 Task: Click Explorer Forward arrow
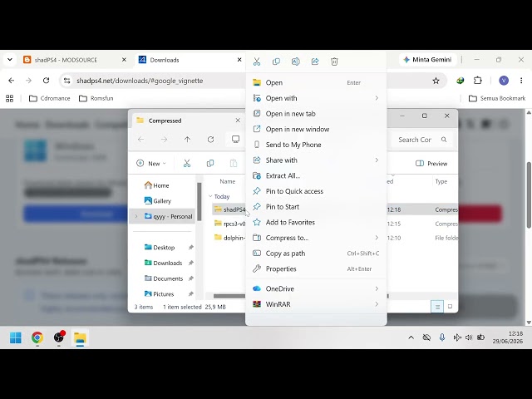(x=165, y=140)
